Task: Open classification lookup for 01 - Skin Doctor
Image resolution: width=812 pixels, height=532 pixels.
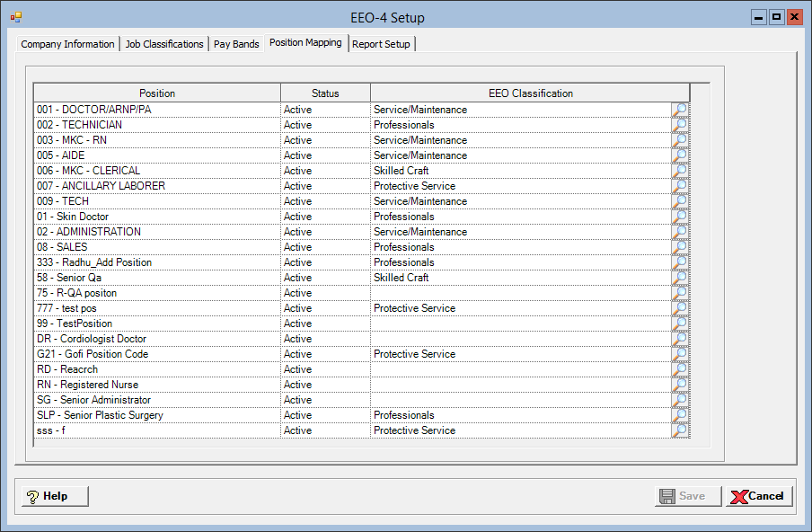Action: [x=680, y=217]
